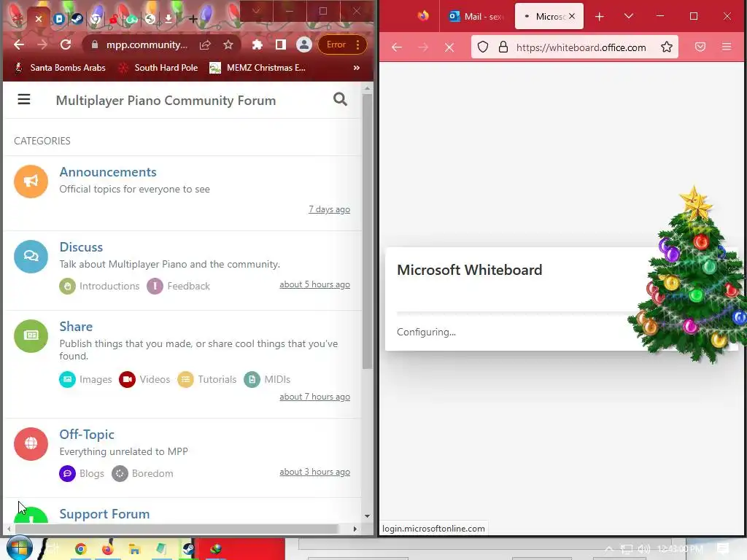
Task: Click the green Share category icon
Action: click(31, 335)
